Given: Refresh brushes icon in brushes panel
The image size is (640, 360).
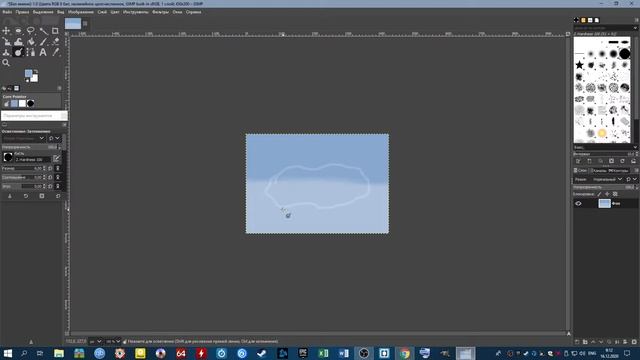Looking at the screenshot, I should [622, 161].
